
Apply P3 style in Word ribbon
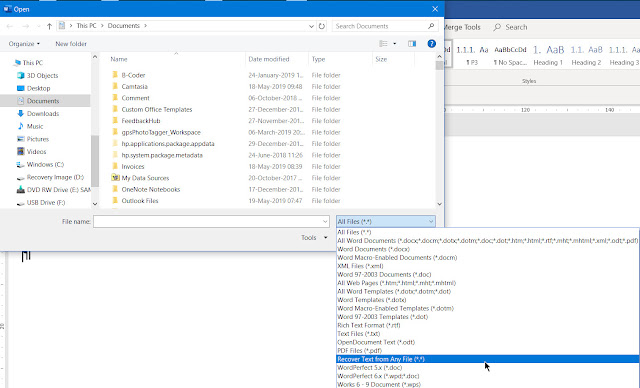(x=472, y=55)
